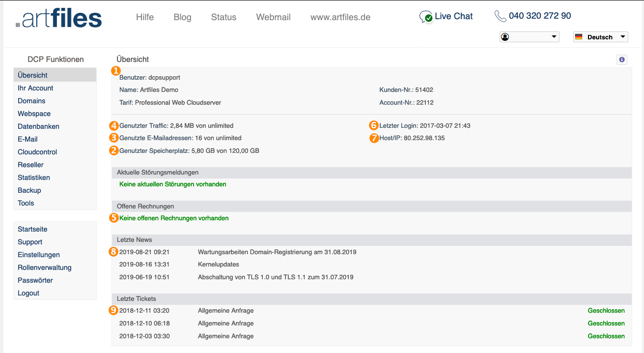The height and width of the screenshot is (353, 644).
Task: Click Genutzte E-Mailadressen value line
Action: 180,138
